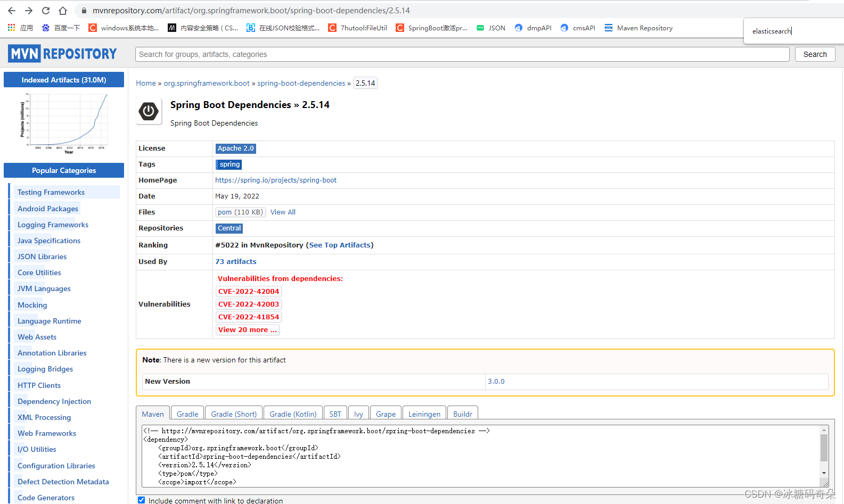Click the MVN Repository logo
844x504 pixels.
click(62, 54)
